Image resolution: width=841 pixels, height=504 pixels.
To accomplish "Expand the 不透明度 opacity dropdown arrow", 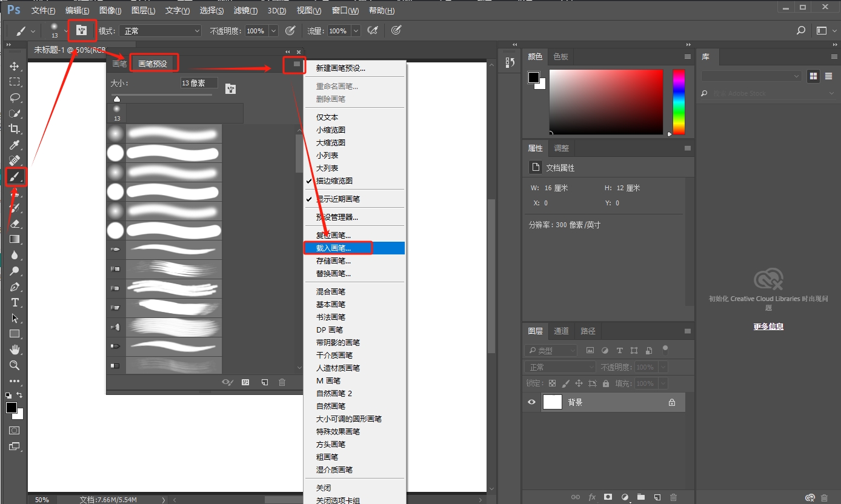I will click(273, 31).
